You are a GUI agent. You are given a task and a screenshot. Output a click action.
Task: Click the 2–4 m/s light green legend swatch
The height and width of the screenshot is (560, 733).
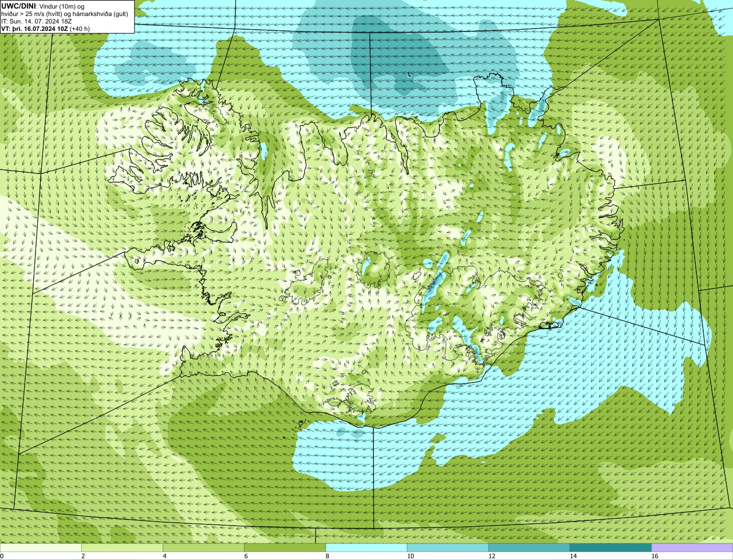122,548
